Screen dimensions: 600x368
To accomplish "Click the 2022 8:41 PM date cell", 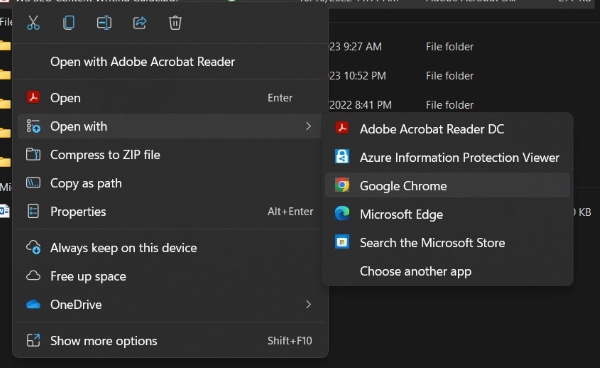I will (360, 105).
